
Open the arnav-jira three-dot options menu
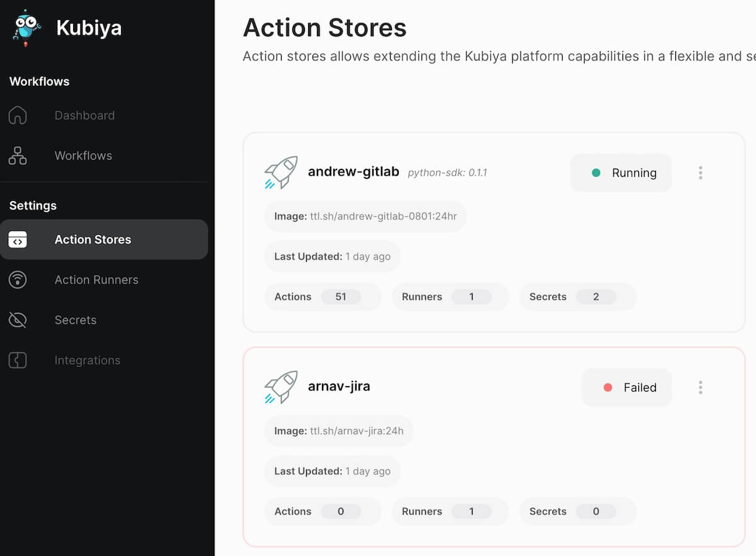pos(700,387)
